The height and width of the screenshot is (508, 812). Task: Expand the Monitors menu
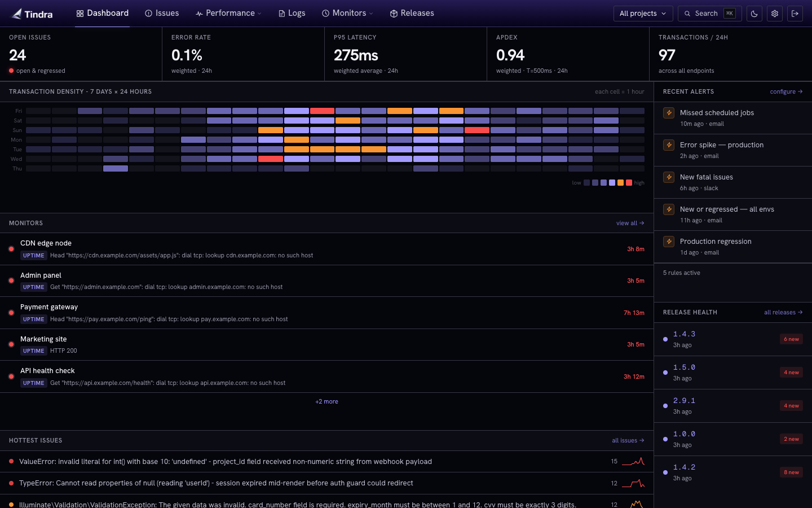coord(347,13)
